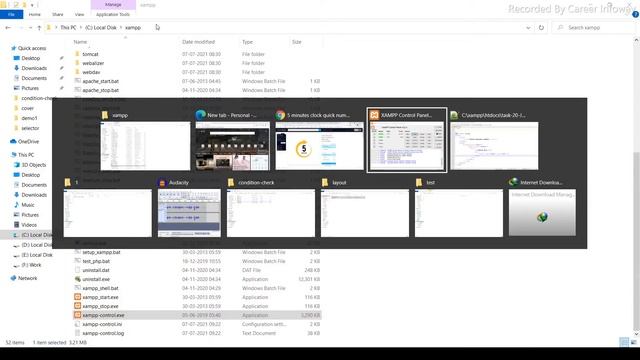Expand the address bar history dropdown
640x360 pixels.
coord(528,28)
